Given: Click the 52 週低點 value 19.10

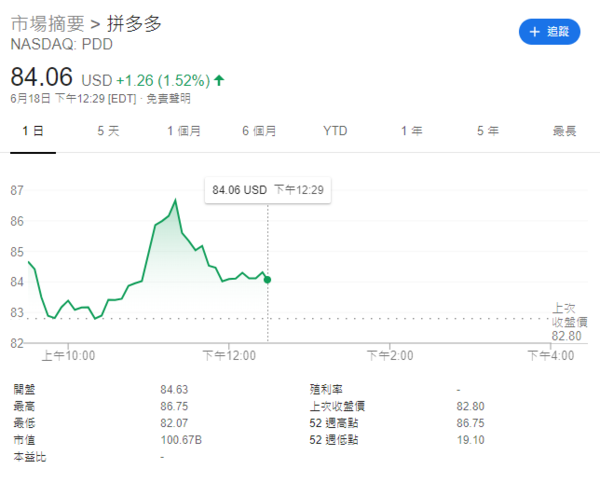Looking at the screenshot, I should pyautogui.click(x=470, y=440).
